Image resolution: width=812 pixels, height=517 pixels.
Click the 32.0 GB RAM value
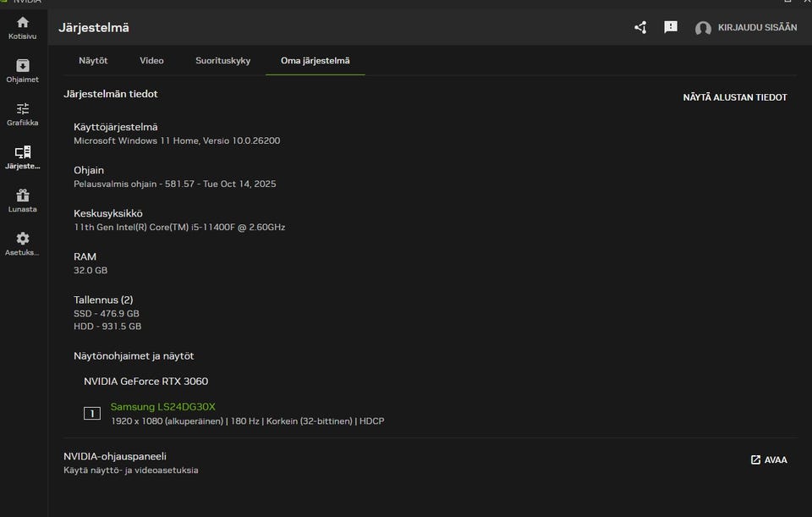tap(91, 271)
